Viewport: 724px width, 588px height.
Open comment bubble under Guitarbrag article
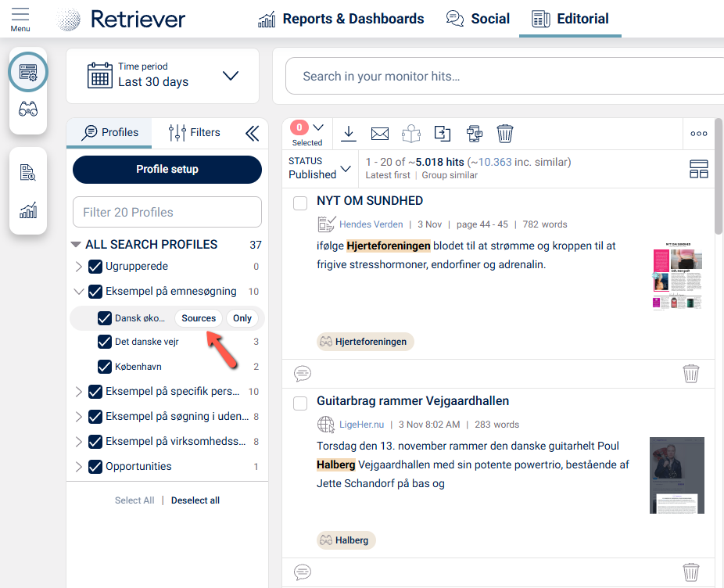tap(303, 572)
